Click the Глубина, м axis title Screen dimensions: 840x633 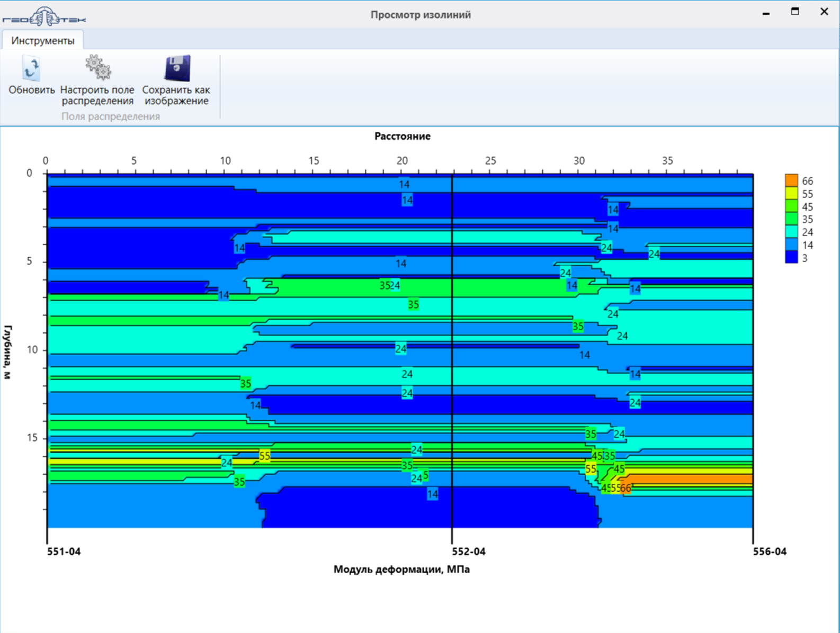[x=8, y=352]
